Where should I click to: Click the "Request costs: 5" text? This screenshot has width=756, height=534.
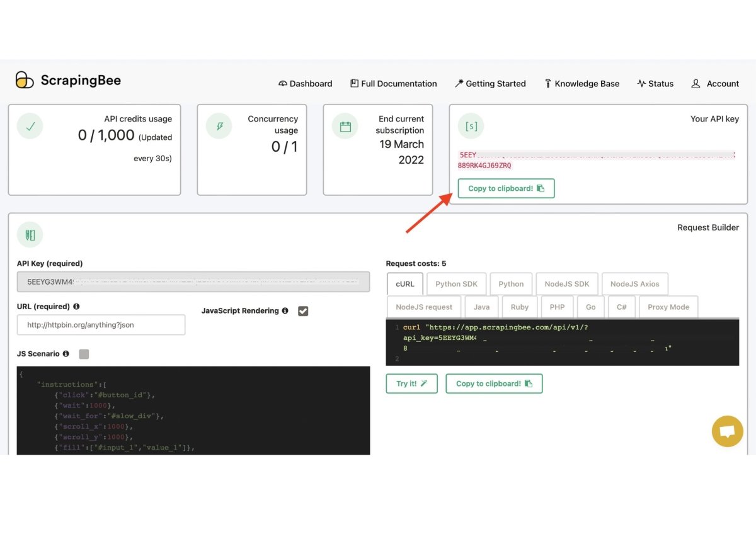pyautogui.click(x=416, y=263)
